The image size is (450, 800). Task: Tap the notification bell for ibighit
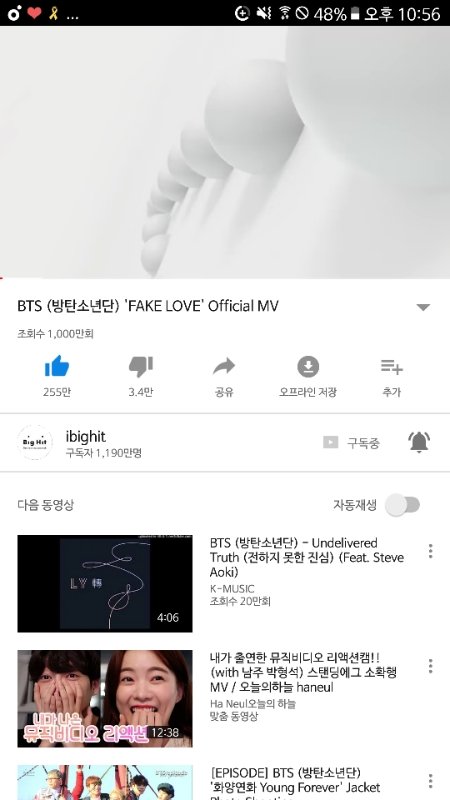[x=419, y=442]
